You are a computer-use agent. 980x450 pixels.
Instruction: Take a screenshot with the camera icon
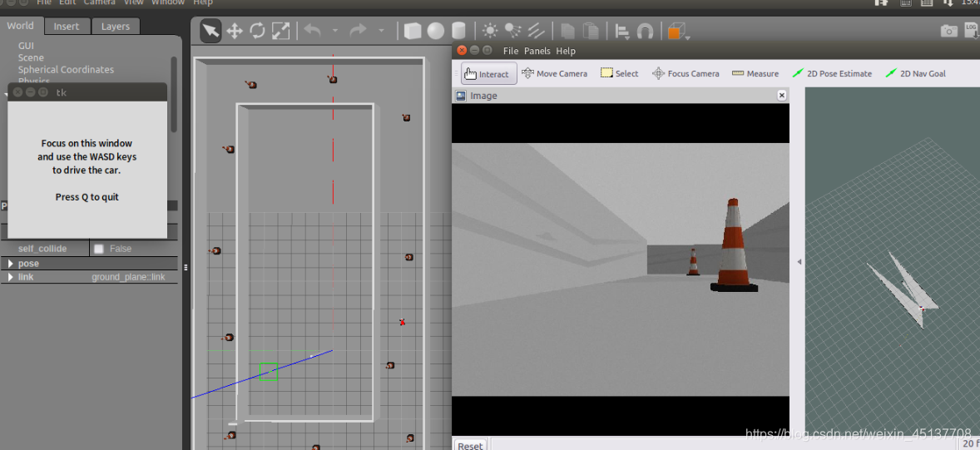948,31
